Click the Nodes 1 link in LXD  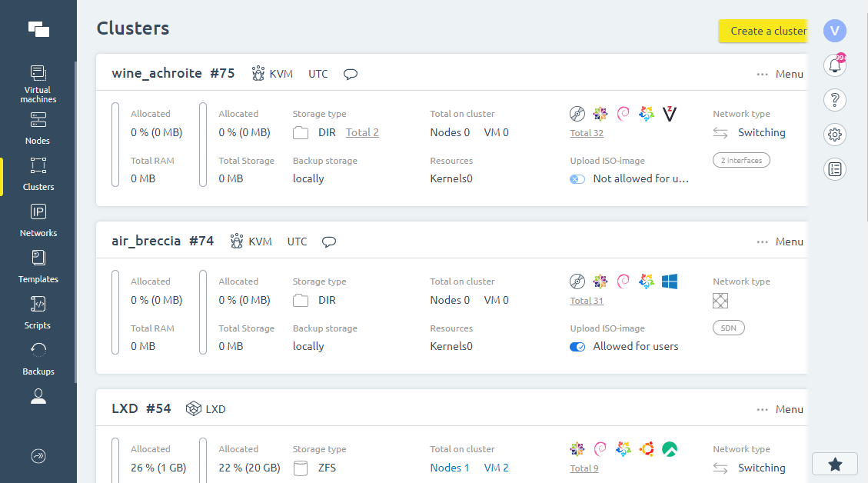coord(450,468)
